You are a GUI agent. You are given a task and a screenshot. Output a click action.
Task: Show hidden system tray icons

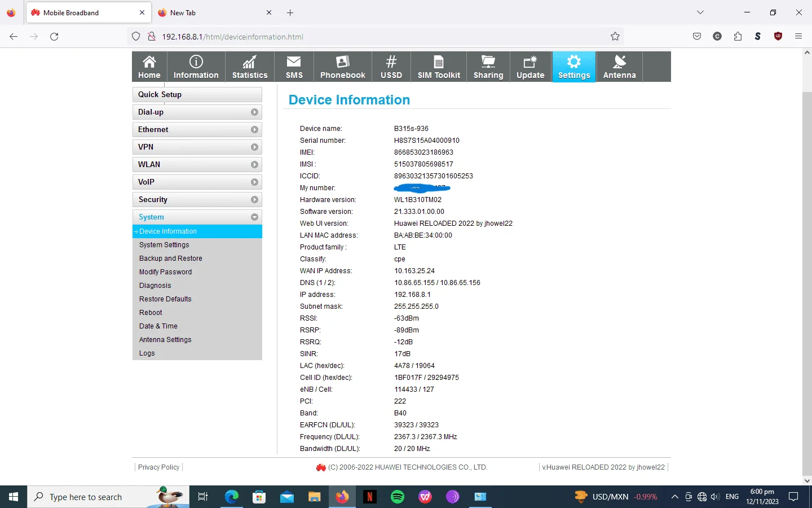[x=674, y=497]
